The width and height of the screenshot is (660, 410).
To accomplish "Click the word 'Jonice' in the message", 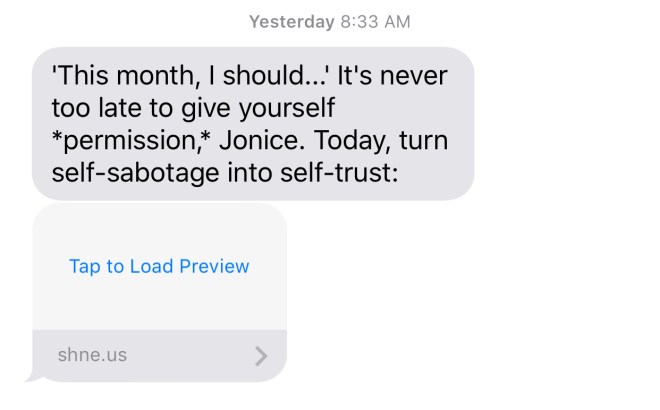I will (x=262, y=140).
